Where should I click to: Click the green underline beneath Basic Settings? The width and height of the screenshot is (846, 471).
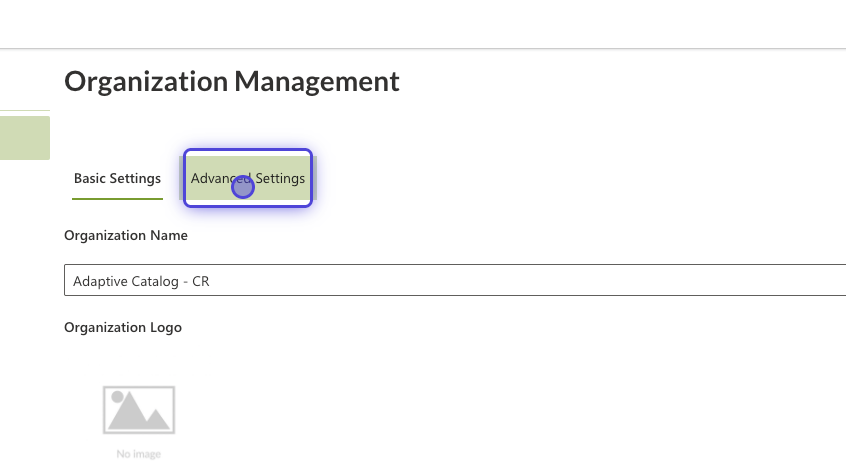click(x=117, y=199)
